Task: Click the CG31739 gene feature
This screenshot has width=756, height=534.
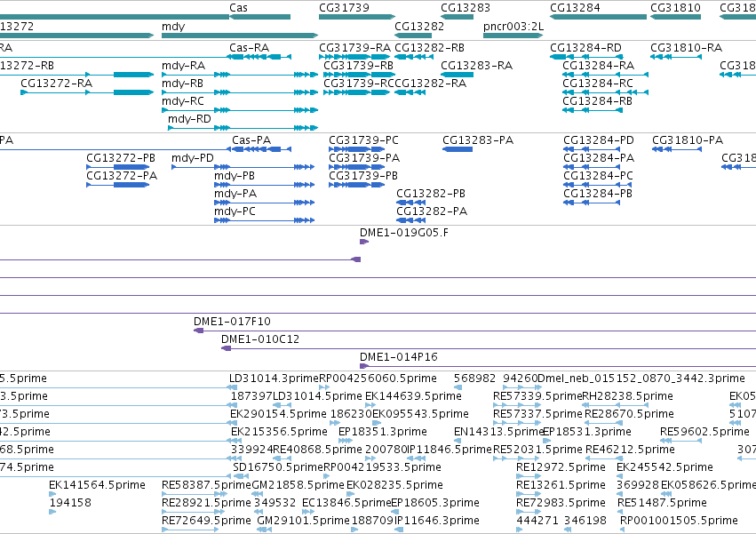Action: (x=357, y=17)
